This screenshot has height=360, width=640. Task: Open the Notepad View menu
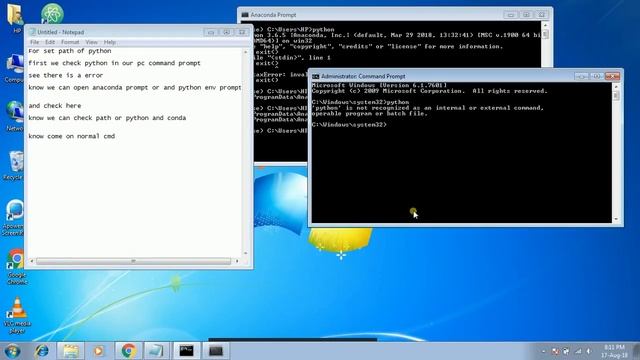click(x=91, y=42)
